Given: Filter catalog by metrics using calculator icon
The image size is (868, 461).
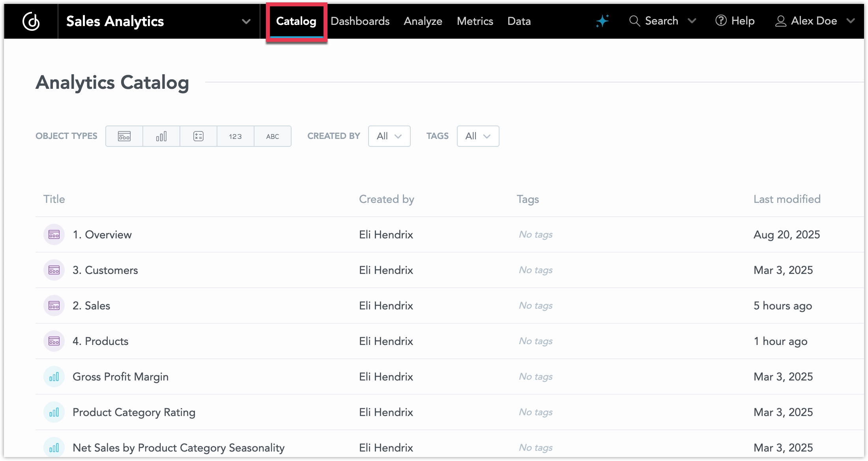Looking at the screenshot, I should (x=198, y=136).
